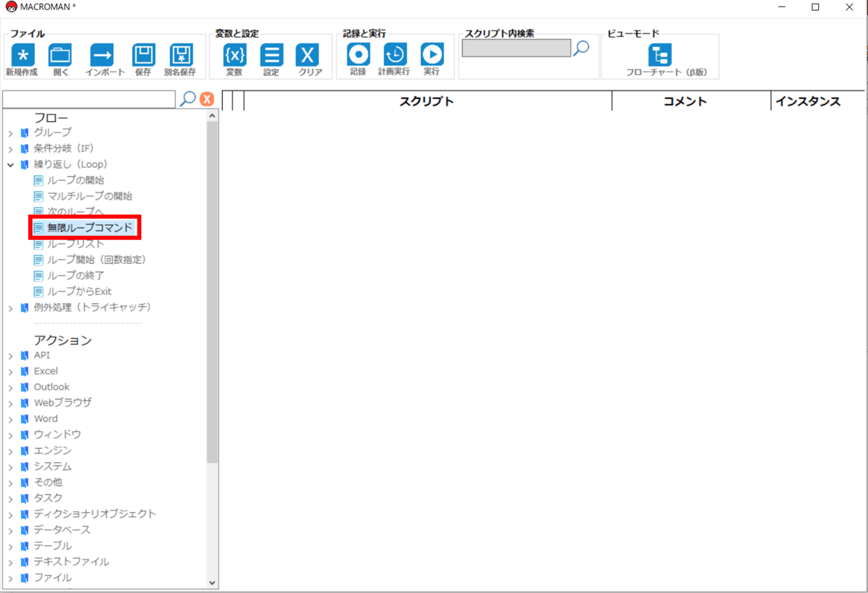Expand the グループ tree node

click(11, 133)
